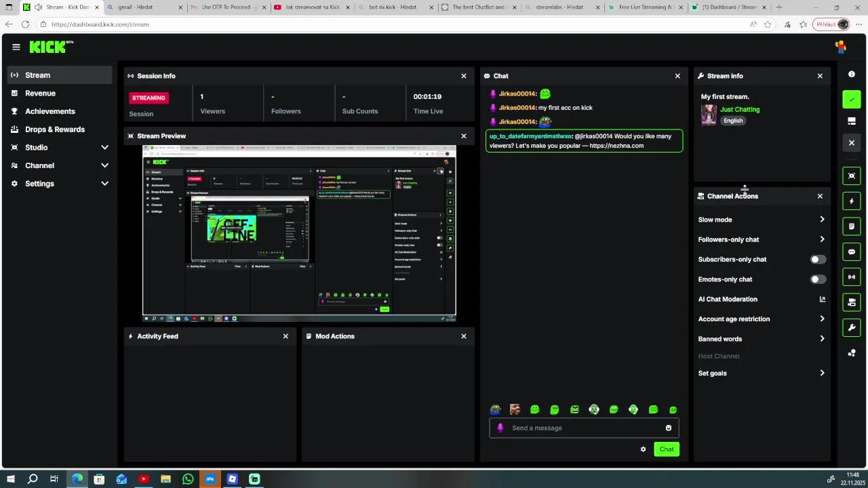Click the up_to_datefarmyardmstlwxc username in chat
The width and height of the screenshot is (868, 488).
531,136
